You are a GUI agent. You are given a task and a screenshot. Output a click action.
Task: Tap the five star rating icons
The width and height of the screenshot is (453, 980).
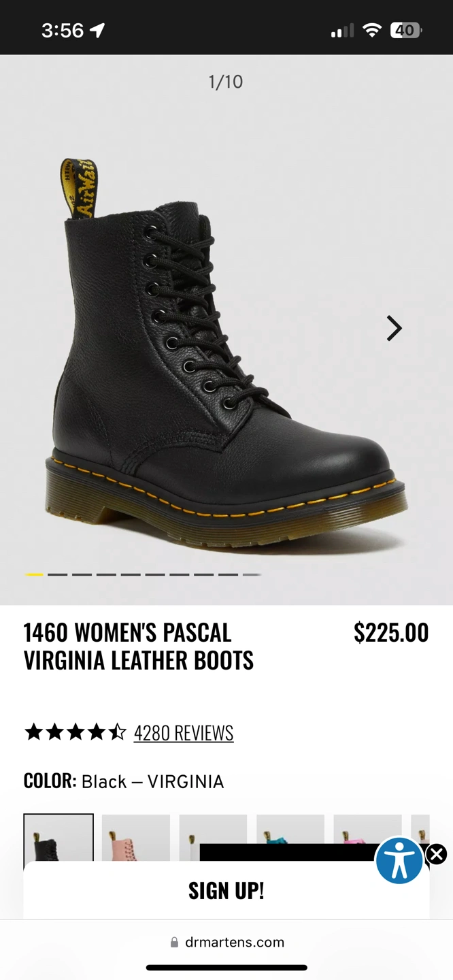click(75, 732)
